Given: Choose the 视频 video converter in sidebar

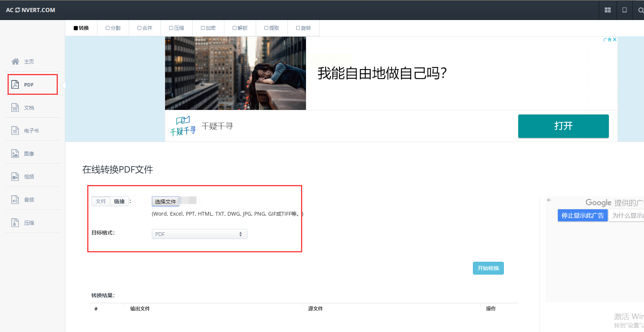Looking at the screenshot, I should coord(32,177).
